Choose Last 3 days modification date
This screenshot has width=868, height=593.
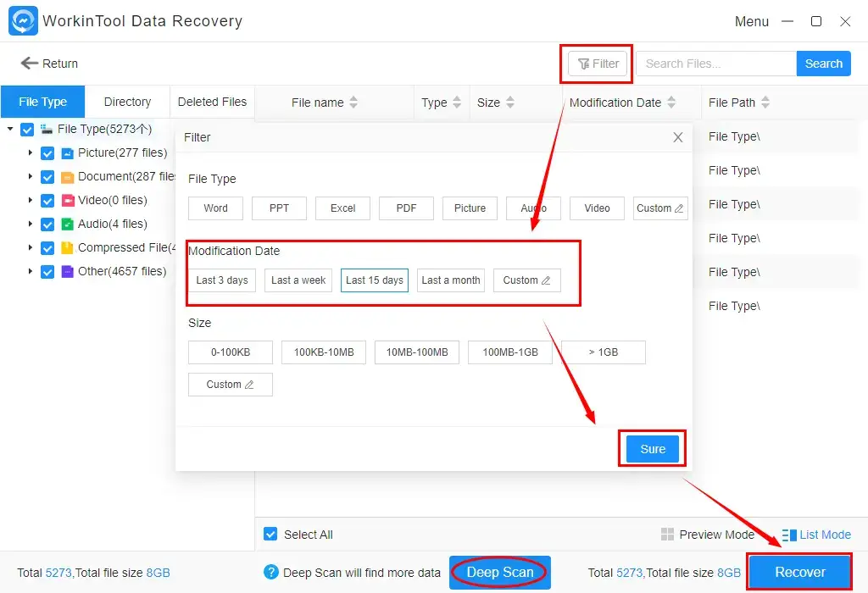222,280
